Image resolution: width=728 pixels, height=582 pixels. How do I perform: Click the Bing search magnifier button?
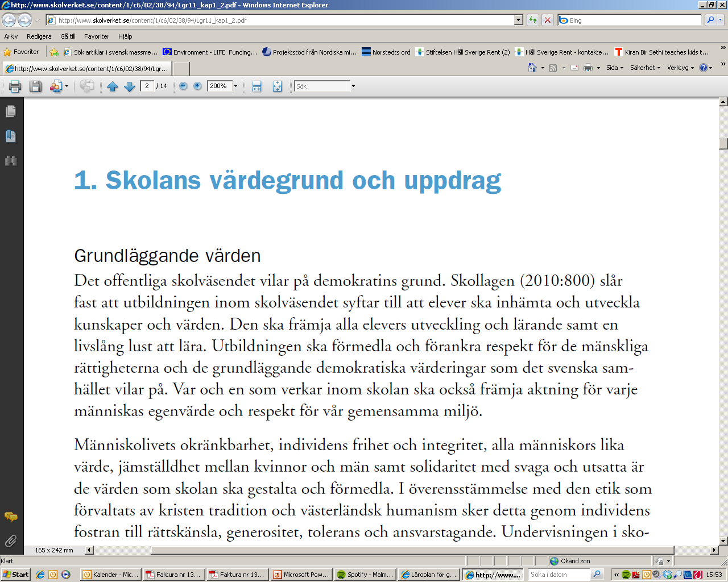[710, 20]
